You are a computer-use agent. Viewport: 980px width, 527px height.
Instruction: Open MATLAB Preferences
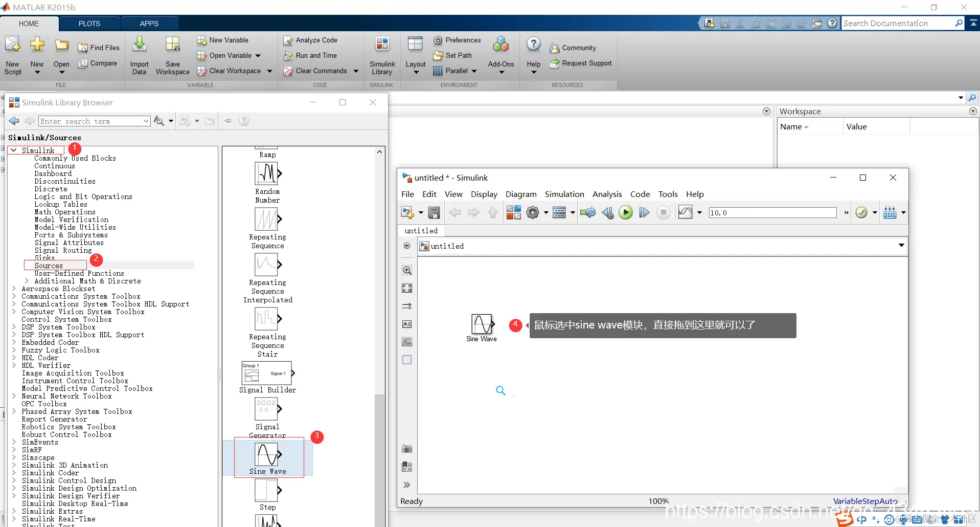(x=457, y=40)
